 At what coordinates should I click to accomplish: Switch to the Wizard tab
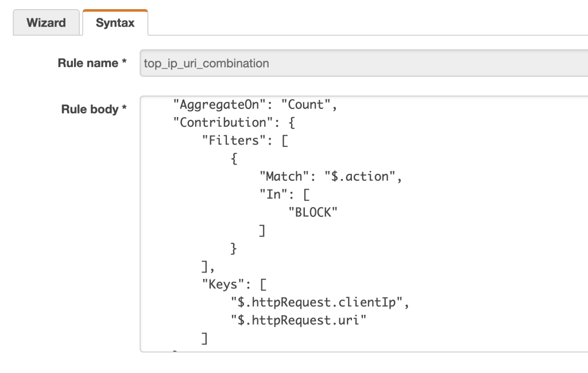[x=46, y=22]
